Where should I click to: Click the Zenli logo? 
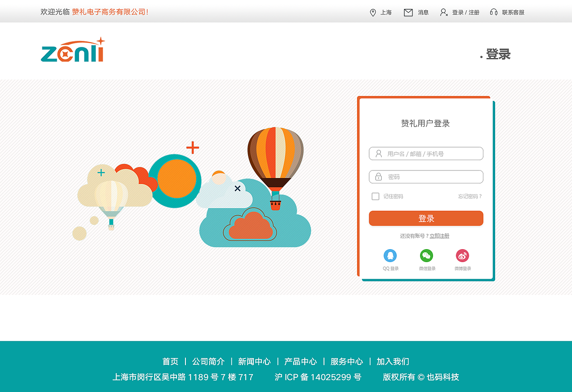click(x=73, y=50)
